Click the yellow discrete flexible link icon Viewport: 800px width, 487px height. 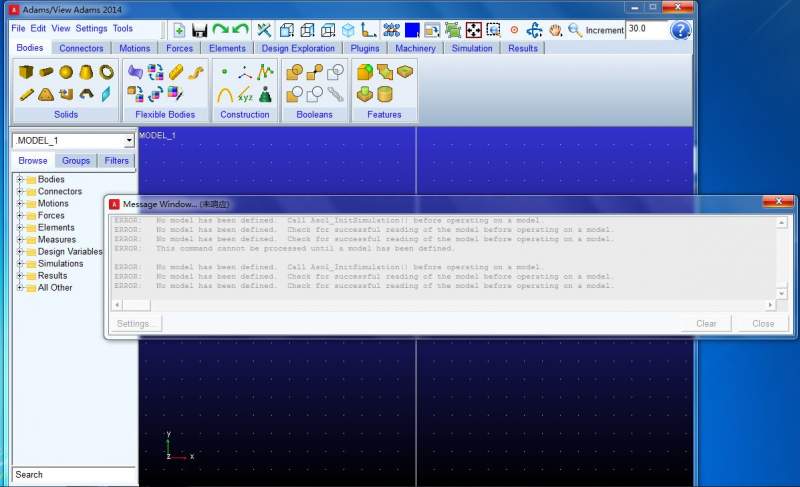(176, 72)
